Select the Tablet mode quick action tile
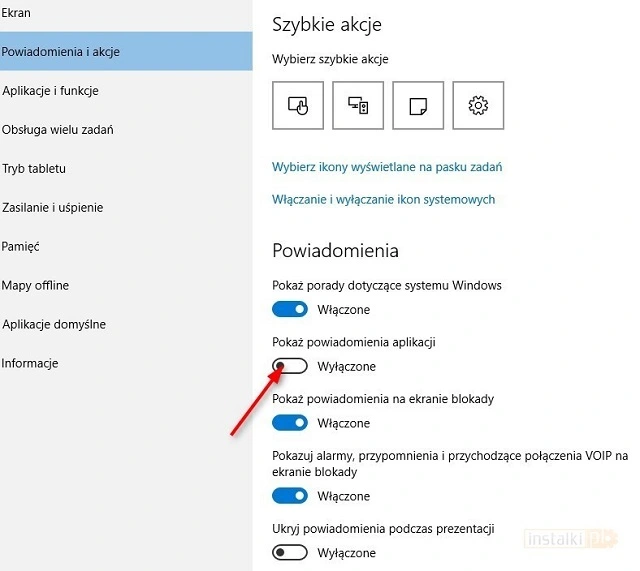The height and width of the screenshot is (571, 640). (298, 106)
